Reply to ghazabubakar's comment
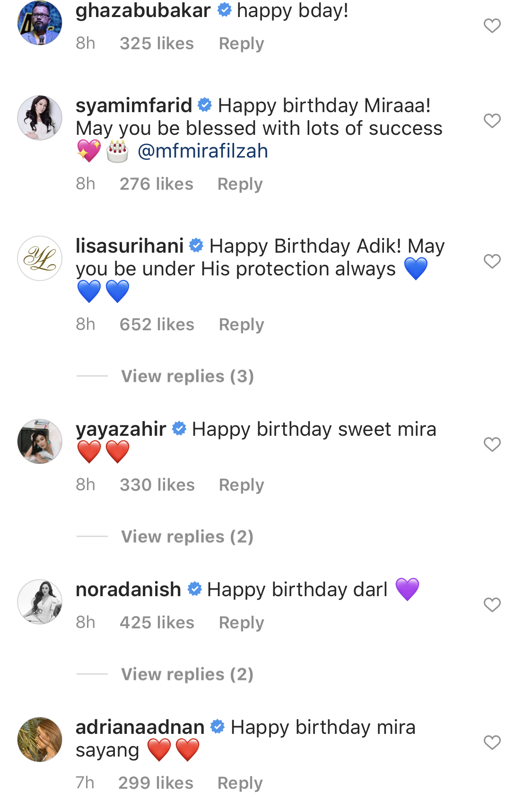Viewport: 532px width, 802px height. click(x=241, y=44)
